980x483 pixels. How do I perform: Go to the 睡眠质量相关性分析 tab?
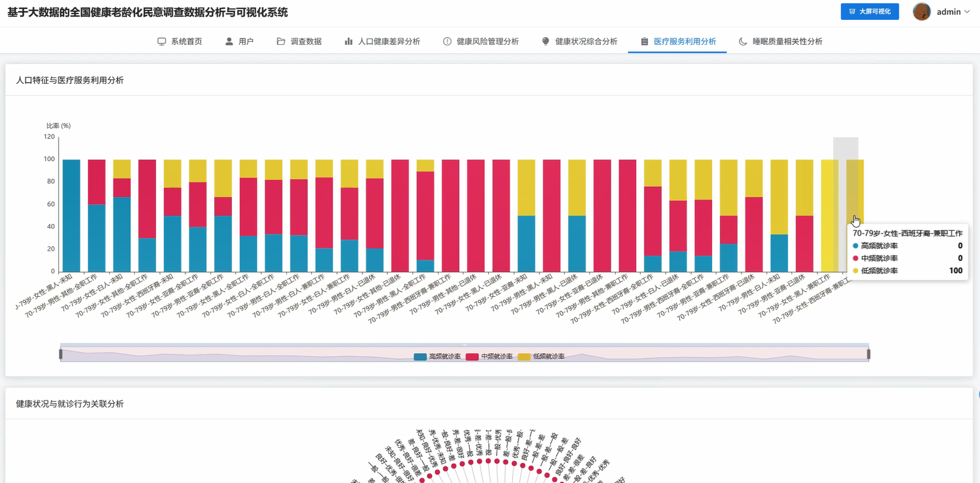pos(781,42)
